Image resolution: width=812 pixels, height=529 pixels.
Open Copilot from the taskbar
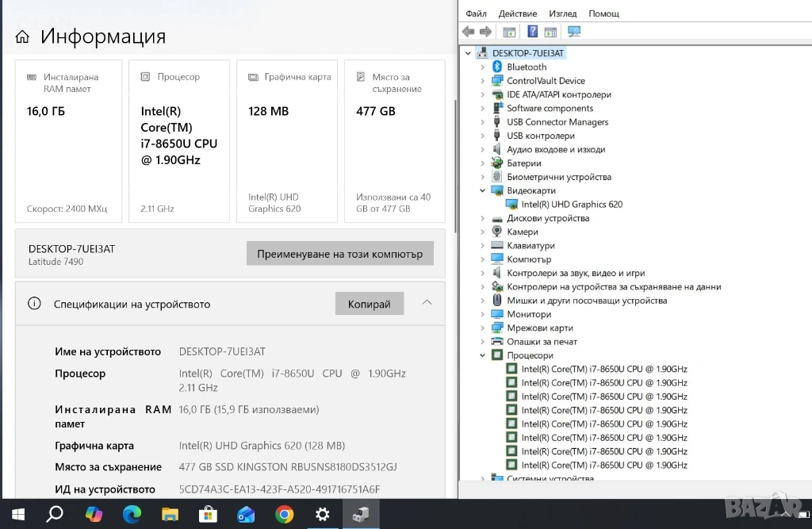(94, 514)
